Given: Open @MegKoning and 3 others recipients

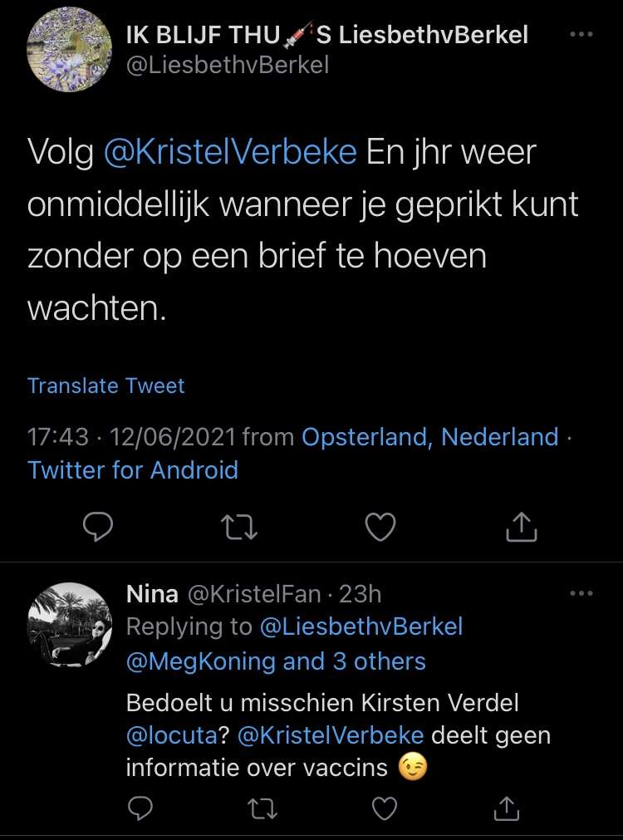Looking at the screenshot, I should [x=276, y=661].
